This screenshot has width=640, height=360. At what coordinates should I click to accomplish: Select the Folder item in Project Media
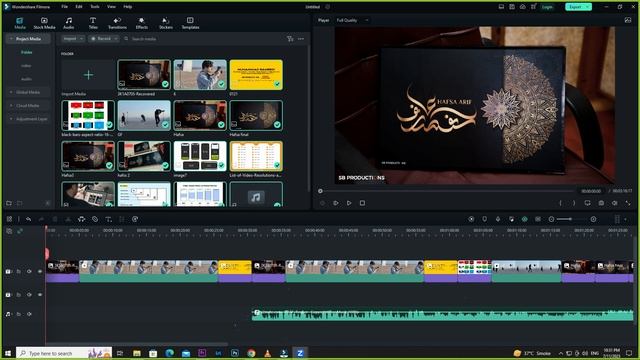[x=27, y=52]
